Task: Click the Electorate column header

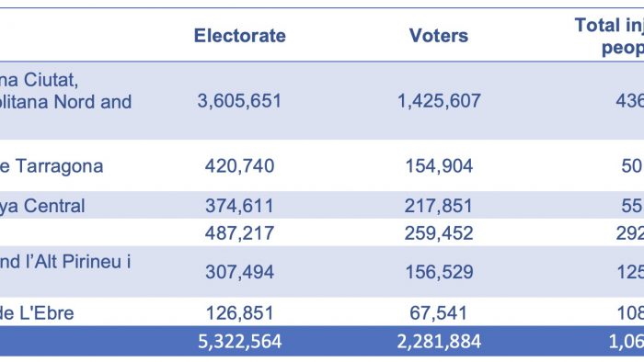Action: click(x=240, y=36)
